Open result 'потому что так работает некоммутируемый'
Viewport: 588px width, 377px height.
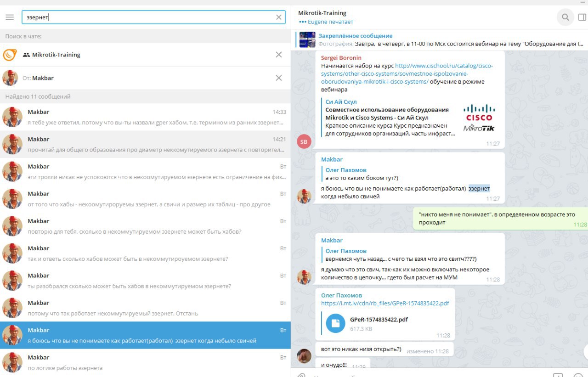click(145, 308)
